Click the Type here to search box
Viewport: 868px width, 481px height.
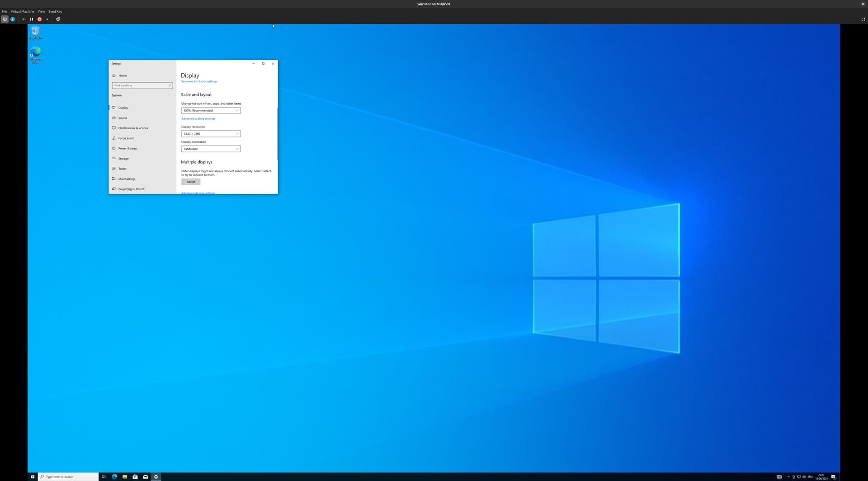(x=68, y=476)
